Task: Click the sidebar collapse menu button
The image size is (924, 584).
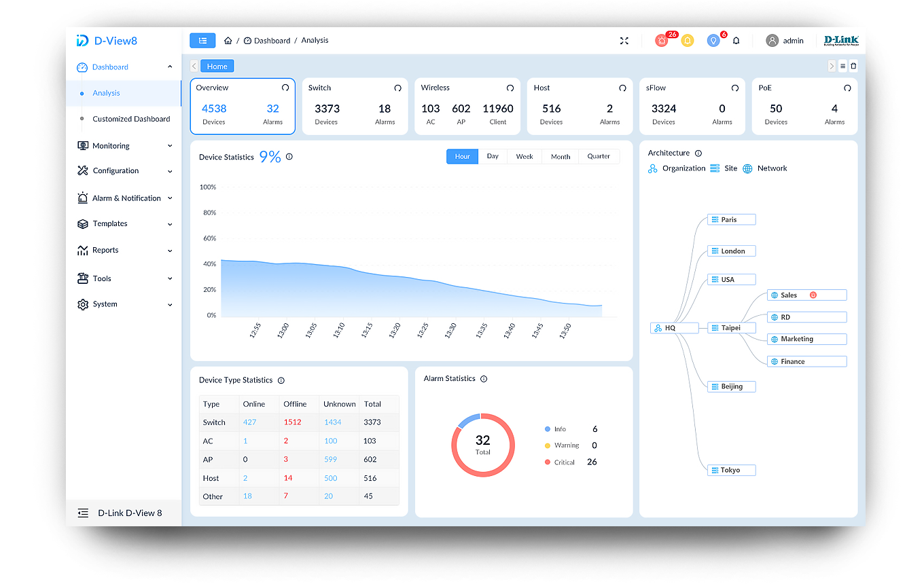Action: coord(202,41)
